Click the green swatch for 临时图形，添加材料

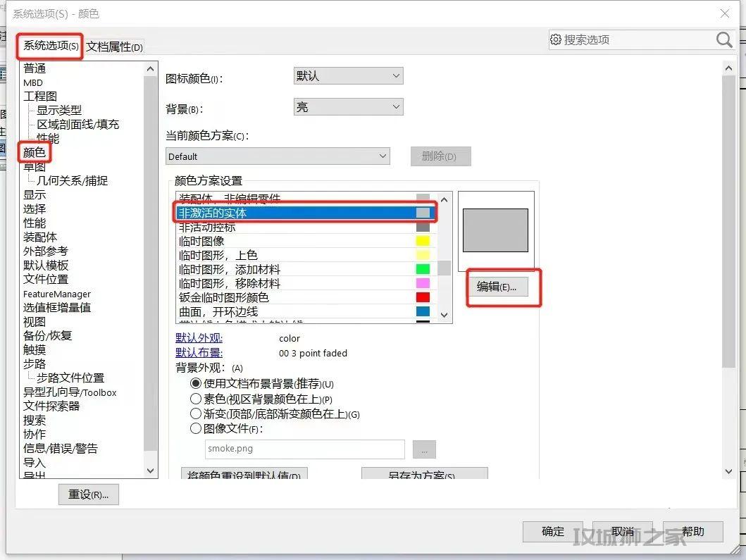(423, 269)
